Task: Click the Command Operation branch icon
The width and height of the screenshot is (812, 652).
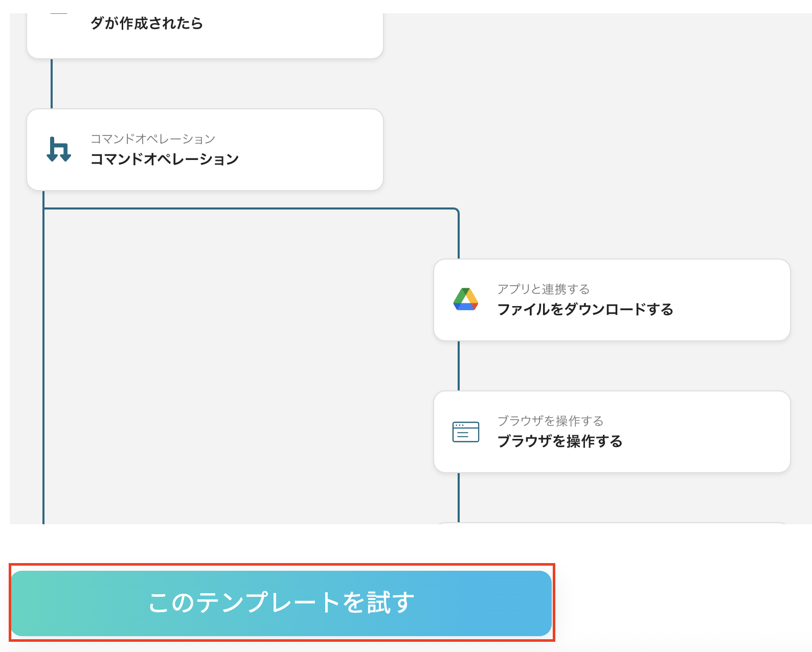Action: point(59,149)
